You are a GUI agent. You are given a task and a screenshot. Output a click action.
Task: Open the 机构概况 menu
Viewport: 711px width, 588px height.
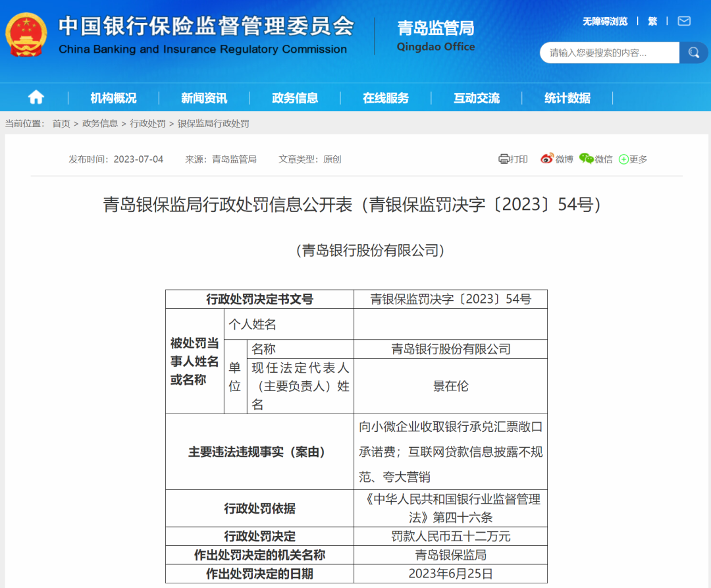(x=113, y=98)
